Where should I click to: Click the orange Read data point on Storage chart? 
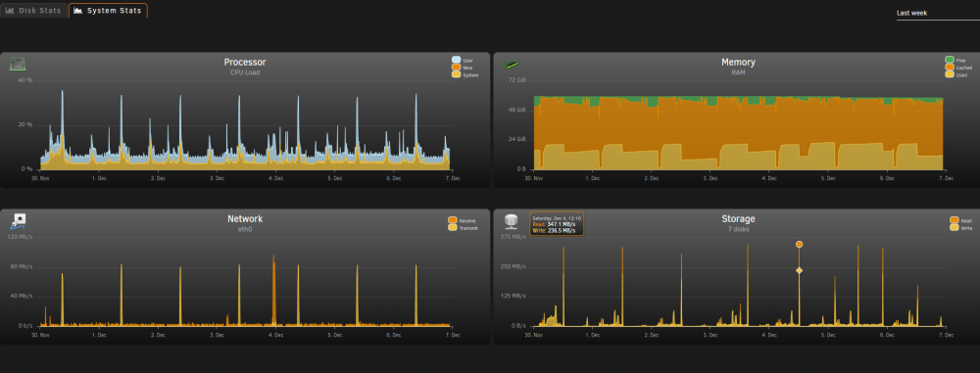pyautogui.click(x=799, y=245)
